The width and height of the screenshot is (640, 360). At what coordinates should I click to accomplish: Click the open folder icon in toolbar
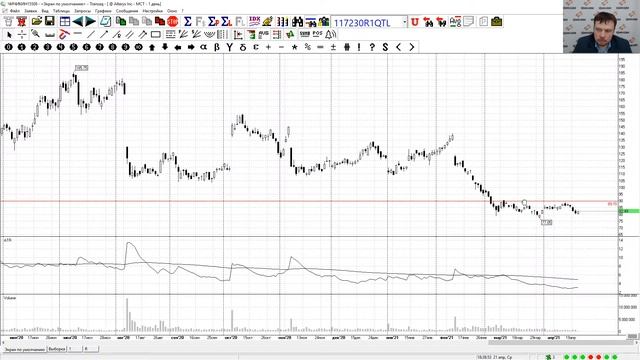tap(37, 21)
